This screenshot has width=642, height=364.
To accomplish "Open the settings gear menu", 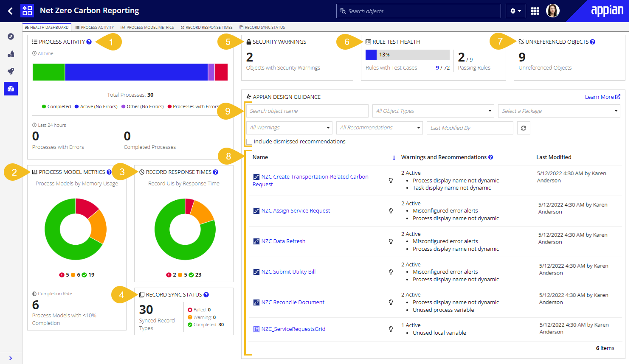I will click(516, 11).
